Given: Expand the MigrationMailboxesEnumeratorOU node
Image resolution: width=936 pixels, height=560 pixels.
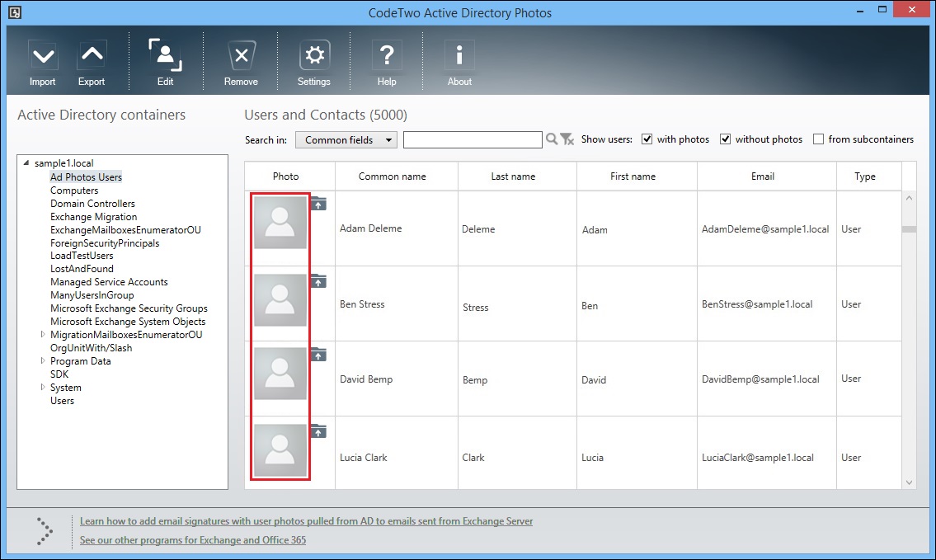Looking at the screenshot, I should point(42,334).
